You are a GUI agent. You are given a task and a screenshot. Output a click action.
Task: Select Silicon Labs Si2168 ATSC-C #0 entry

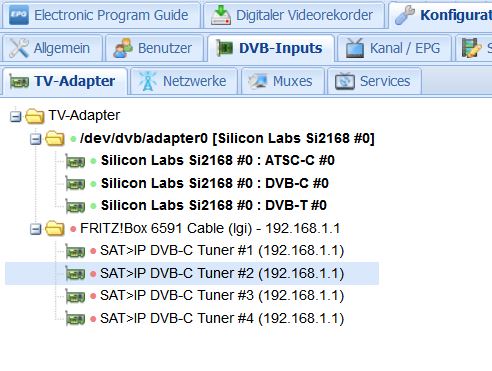tap(218, 160)
